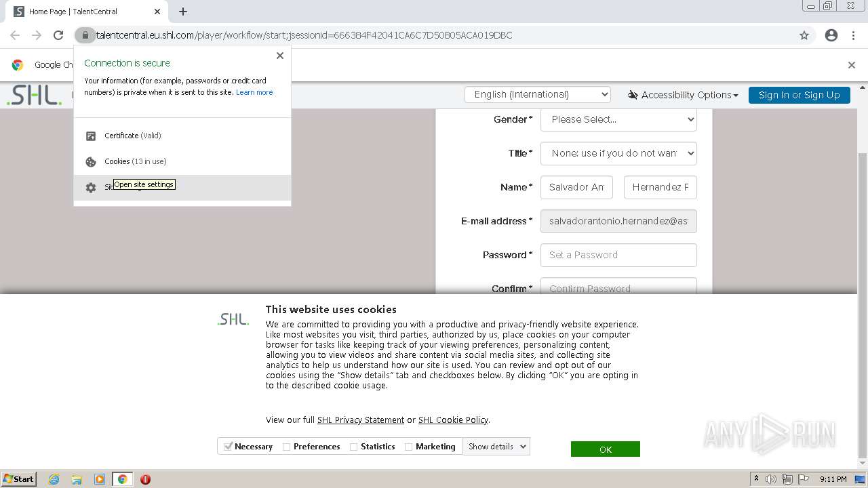This screenshot has height=488, width=868.
Task: Click the browser forward arrow
Action: (x=37, y=35)
